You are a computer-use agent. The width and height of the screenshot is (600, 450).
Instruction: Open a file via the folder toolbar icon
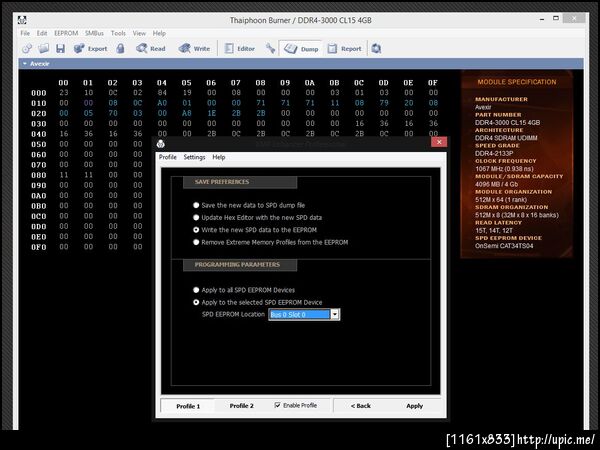point(43,49)
